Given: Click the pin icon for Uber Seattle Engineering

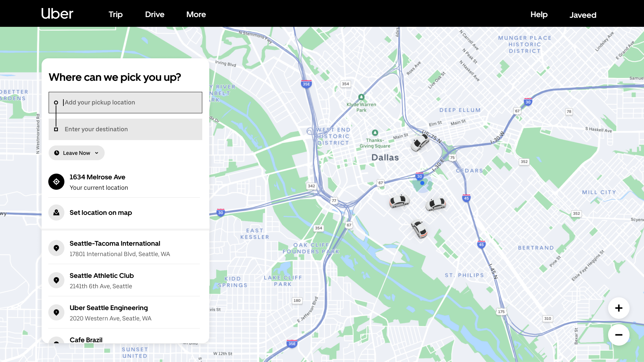Looking at the screenshot, I should [56, 312].
